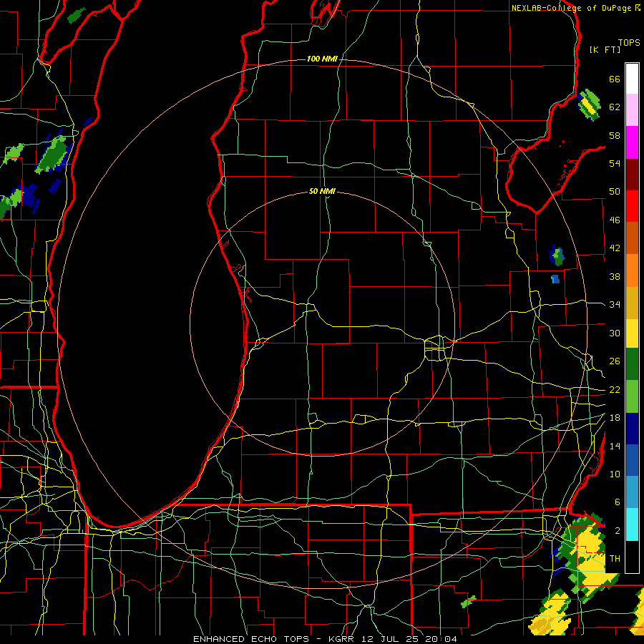The image size is (644, 644).
Task: Pick the gold legend swatch
Action: 632,303
